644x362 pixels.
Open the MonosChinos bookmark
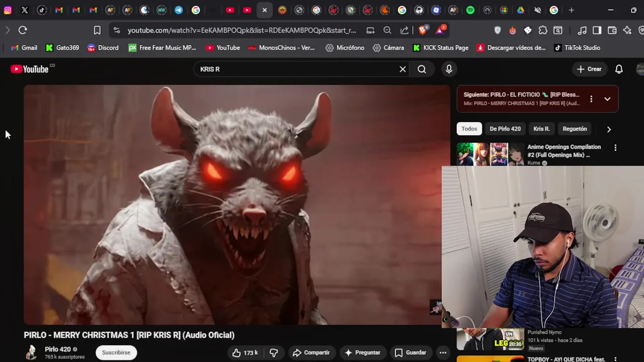click(x=280, y=48)
